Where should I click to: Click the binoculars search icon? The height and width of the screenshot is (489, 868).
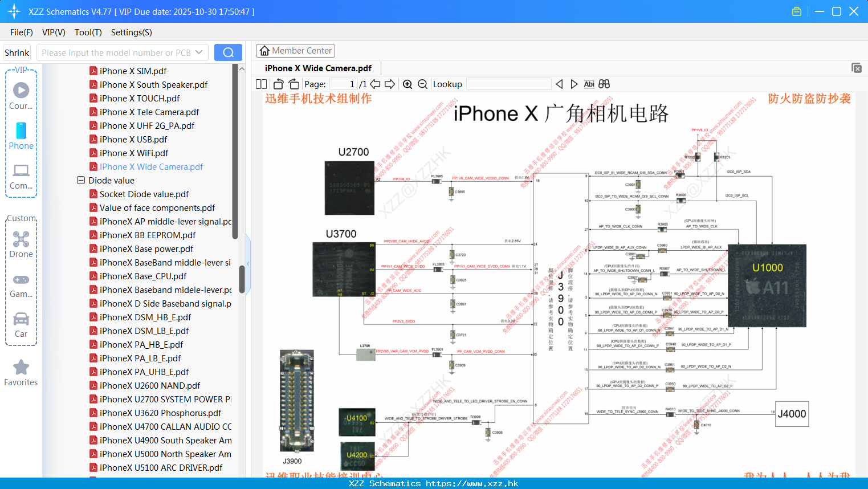pos(604,84)
